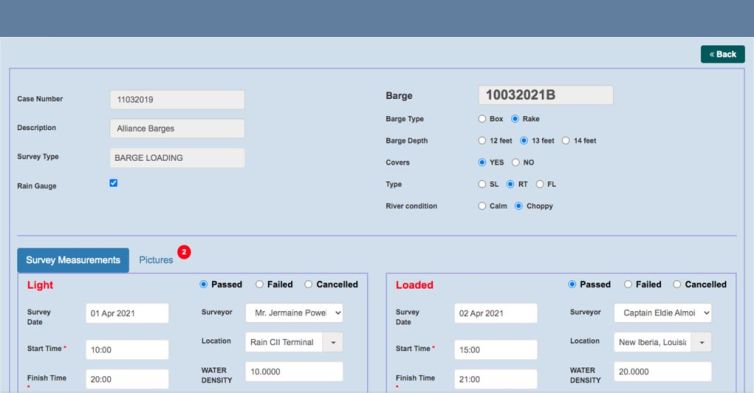Set River condition to Choppy
Screen dimensions: 754x393
tap(518, 206)
